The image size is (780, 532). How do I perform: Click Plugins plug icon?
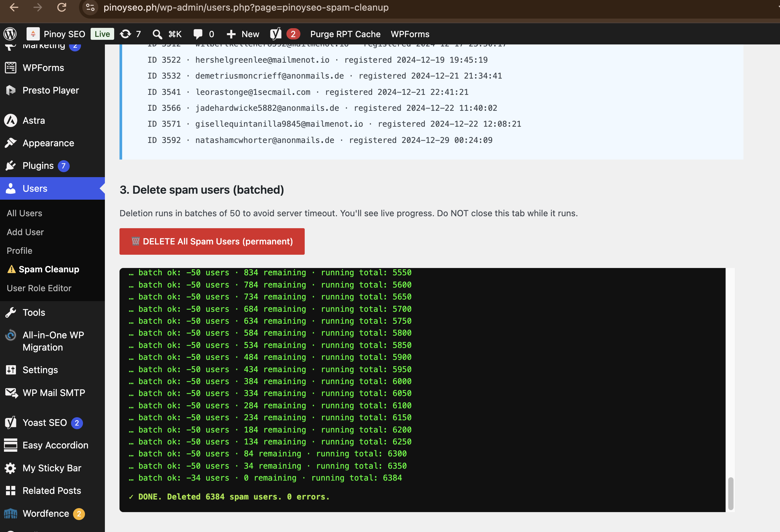pyautogui.click(x=11, y=166)
